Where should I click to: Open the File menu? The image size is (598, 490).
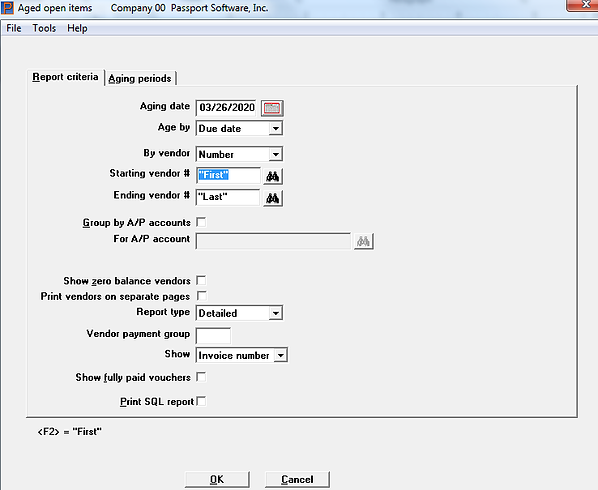(x=14, y=28)
